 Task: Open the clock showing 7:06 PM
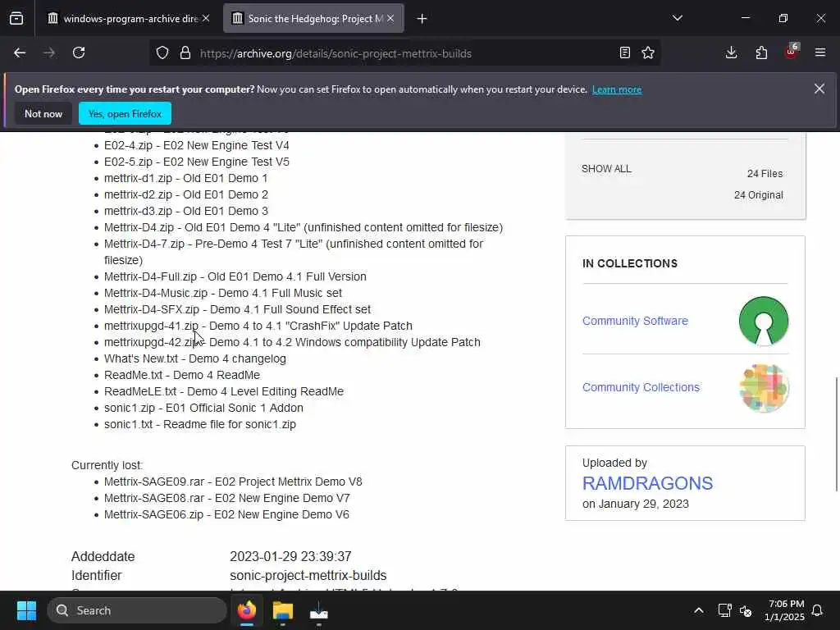(784, 610)
